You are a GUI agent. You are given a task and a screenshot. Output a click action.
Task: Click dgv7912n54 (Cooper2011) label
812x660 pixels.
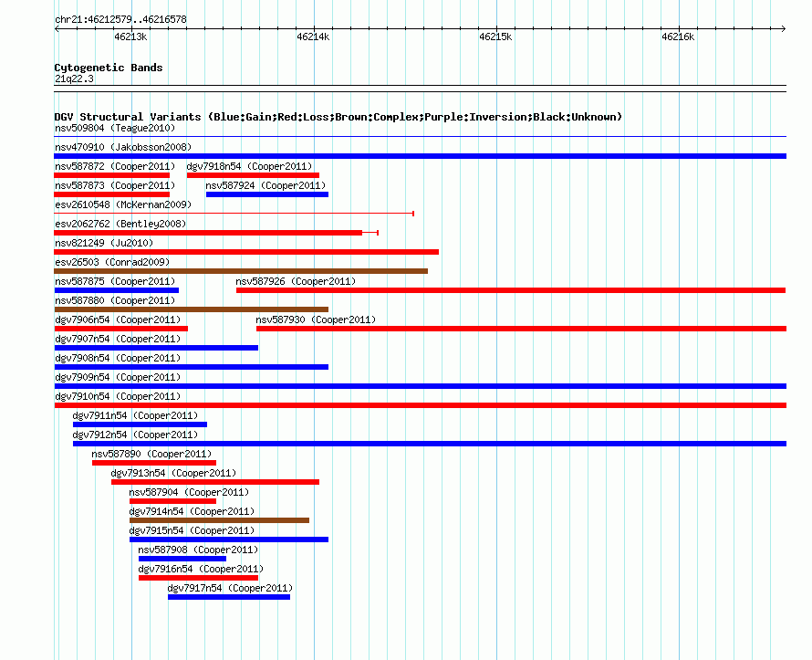pos(135,435)
